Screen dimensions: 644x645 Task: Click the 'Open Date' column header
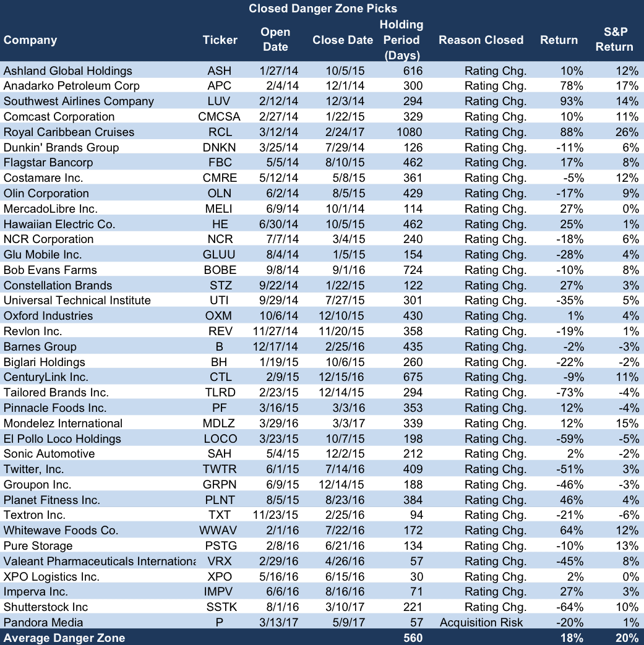275,39
